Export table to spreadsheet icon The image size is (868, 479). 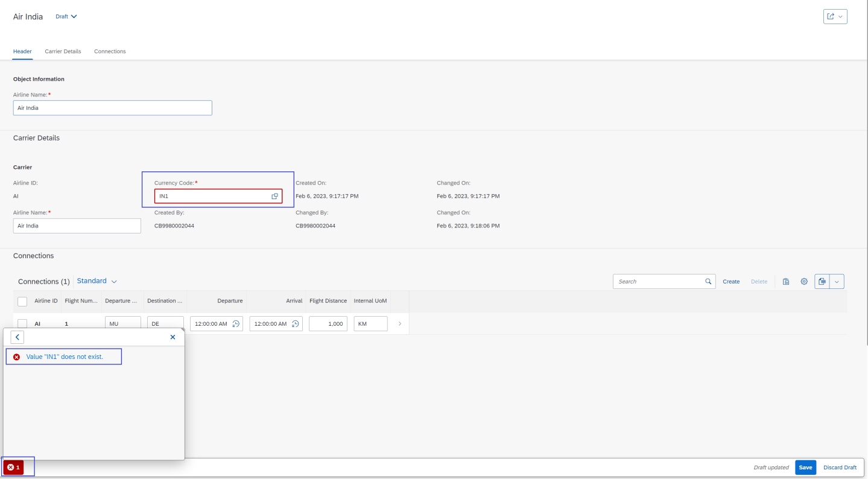tap(822, 282)
